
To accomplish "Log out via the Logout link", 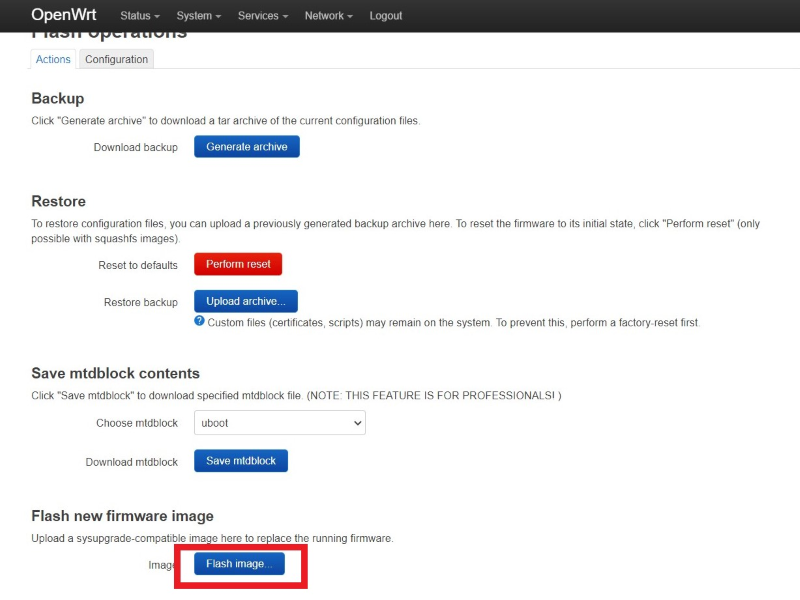I will 386,16.
